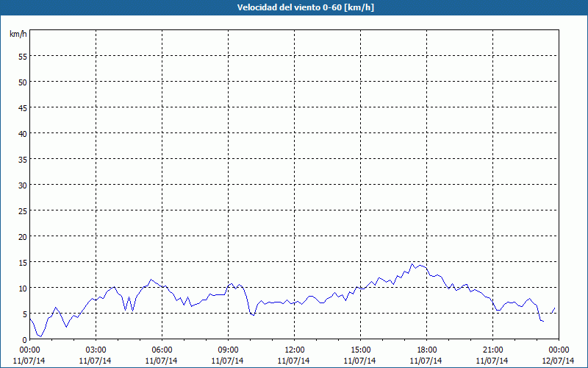Click the 'km/h' y-axis unit label
This screenshot has width=588, height=368.
pos(18,34)
